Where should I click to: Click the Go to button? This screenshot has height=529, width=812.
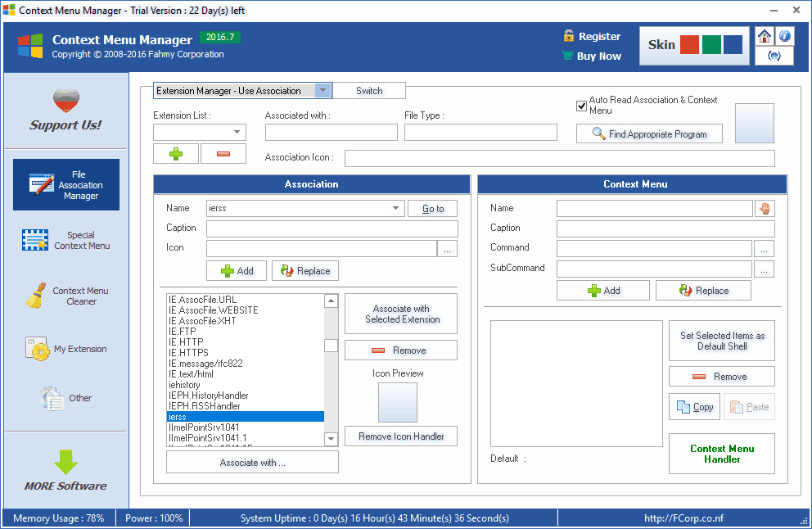(x=433, y=208)
